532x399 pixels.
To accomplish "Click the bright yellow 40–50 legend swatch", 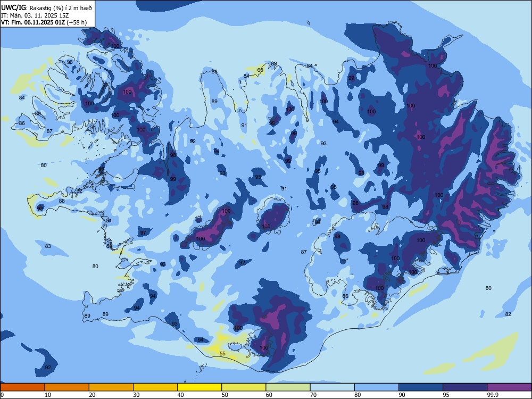I will point(199,387).
